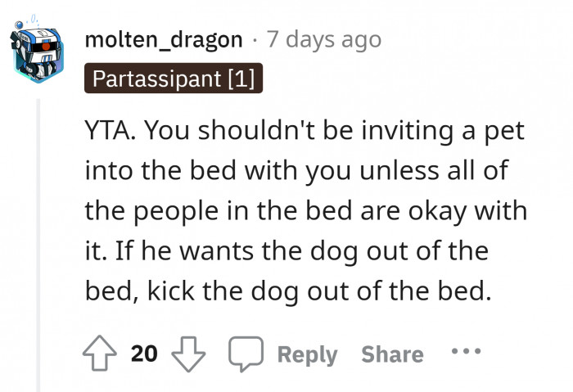Click the "7 days ago" timestamp
This screenshot has height=392, width=573.
[324, 38]
